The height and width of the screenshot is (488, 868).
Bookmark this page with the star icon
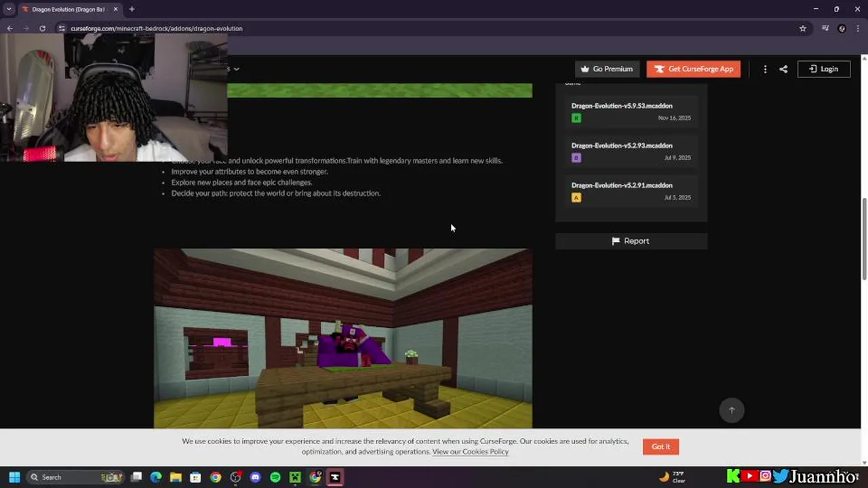click(803, 28)
